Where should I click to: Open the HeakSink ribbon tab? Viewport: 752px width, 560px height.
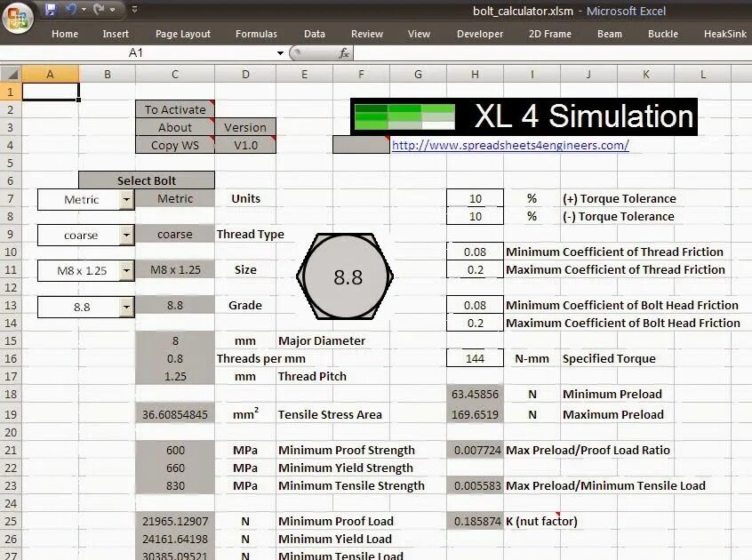coord(725,34)
